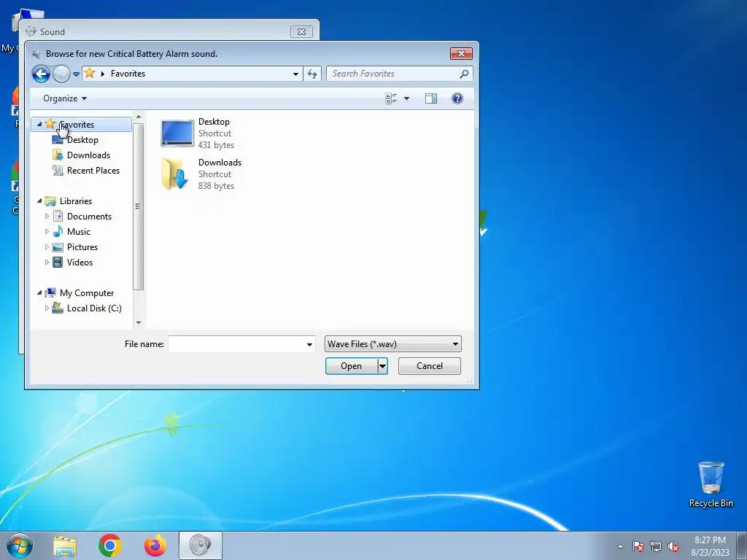Select Favorites in the navigation tree
This screenshot has height=560, width=747.
click(x=77, y=124)
